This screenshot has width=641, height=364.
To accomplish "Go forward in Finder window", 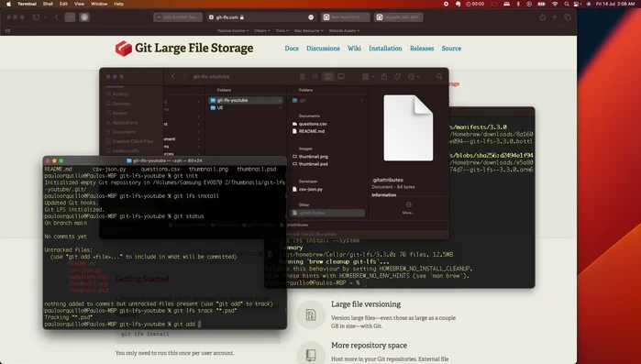I will [x=184, y=76].
